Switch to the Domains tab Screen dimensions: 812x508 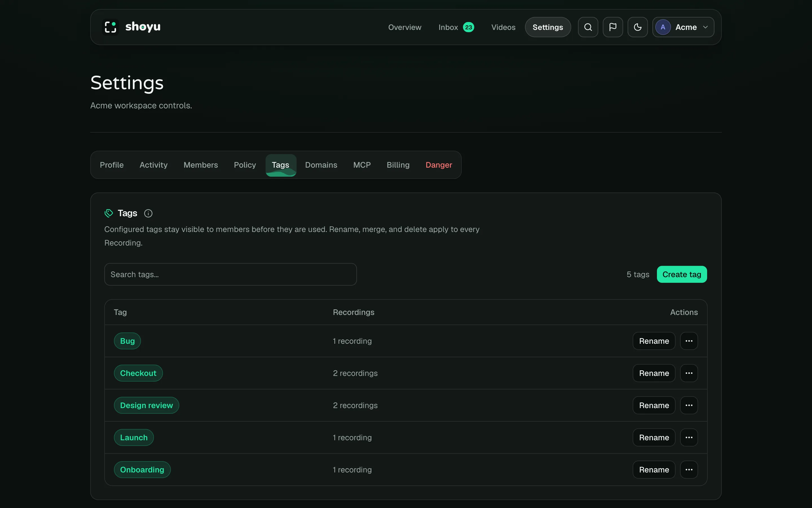321,165
